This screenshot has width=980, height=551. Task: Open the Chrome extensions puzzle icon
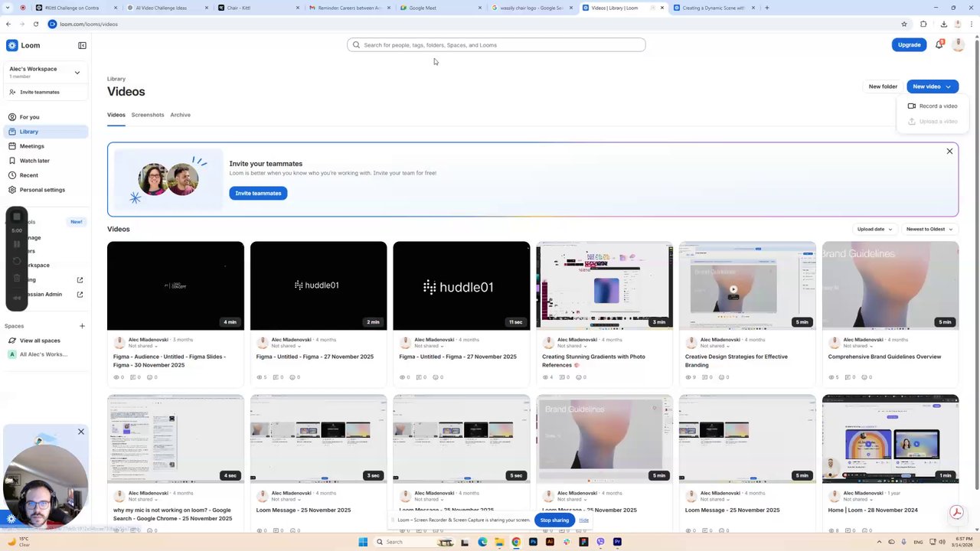click(923, 24)
